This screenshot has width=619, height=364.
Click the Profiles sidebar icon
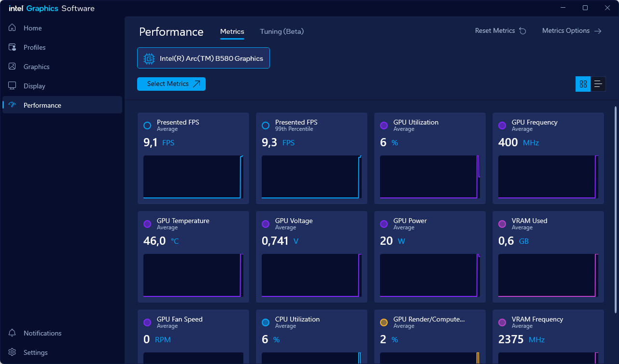click(x=13, y=47)
